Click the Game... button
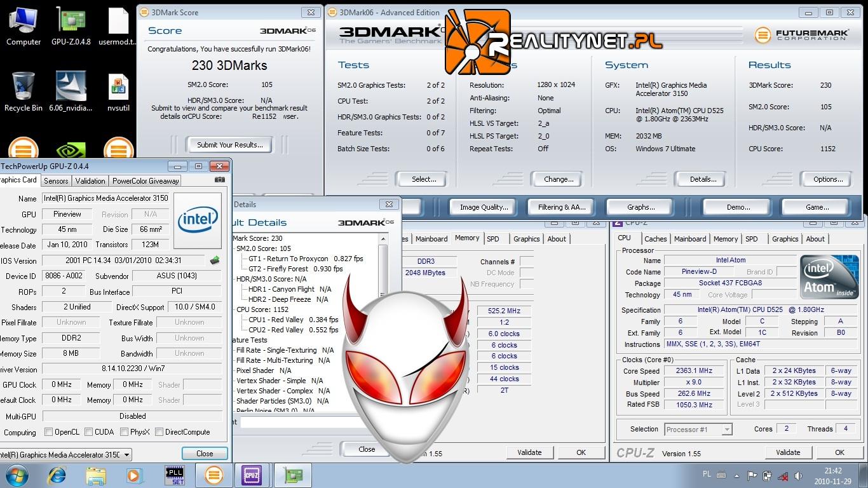 click(x=817, y=207)
